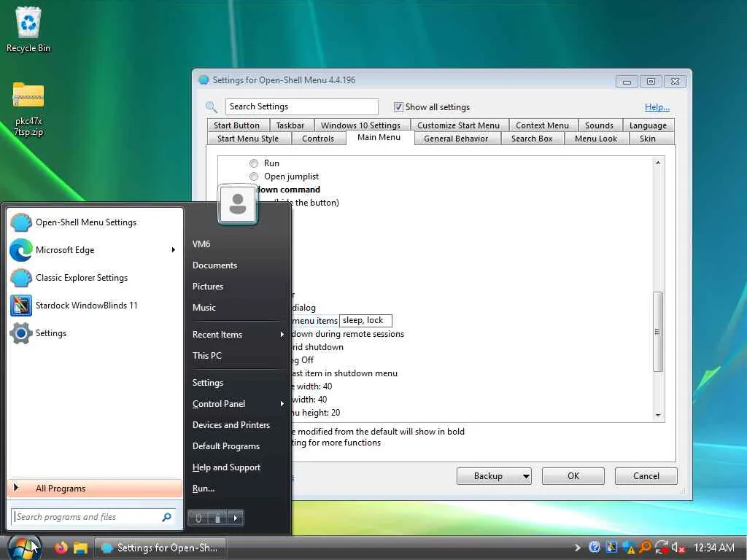Open the Search Box tab
747x560 pixels.
(x=532, y=139)
